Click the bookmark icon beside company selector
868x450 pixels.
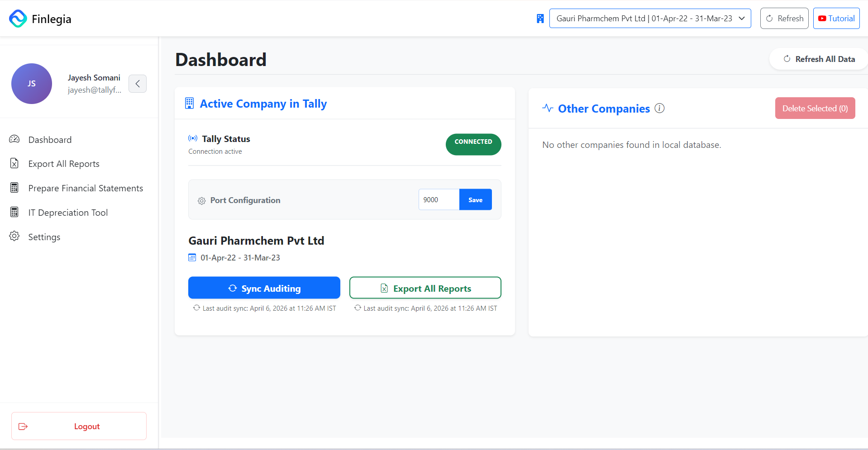pos(540,19)
